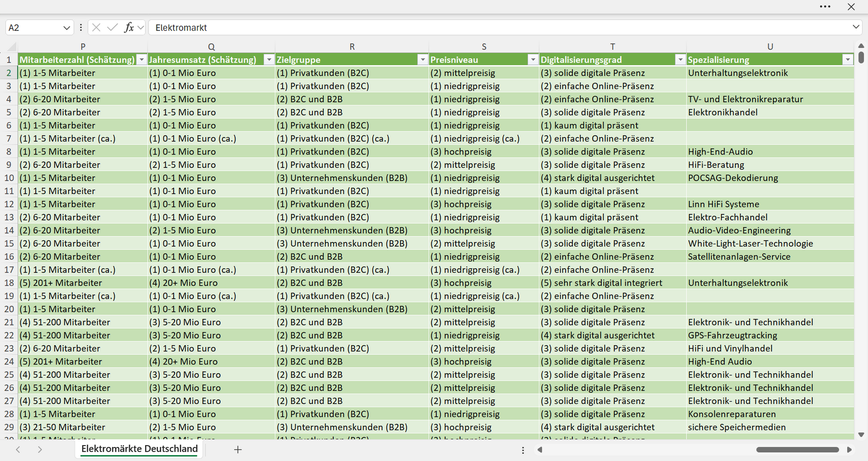Click row 29 cell (2) 1-5 Mio Euro
Image resolution: width=868 pixels, height=461 pixels.
click(x=211, y=427)
